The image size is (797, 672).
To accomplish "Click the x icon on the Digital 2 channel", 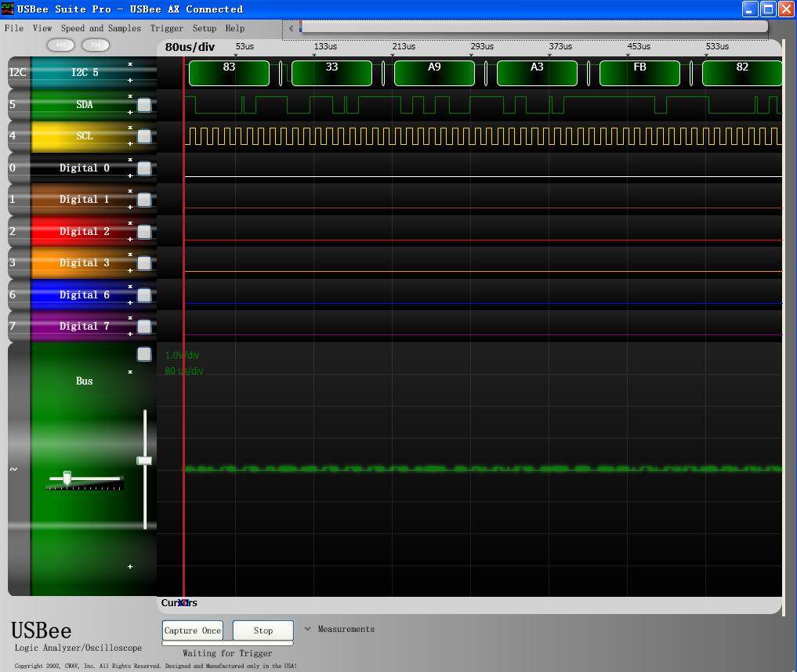I will point(130,223).
